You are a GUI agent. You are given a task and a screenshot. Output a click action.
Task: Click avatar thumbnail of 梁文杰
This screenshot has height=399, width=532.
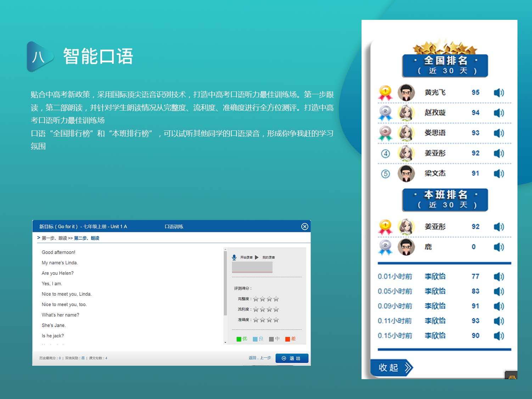[406, 173]
